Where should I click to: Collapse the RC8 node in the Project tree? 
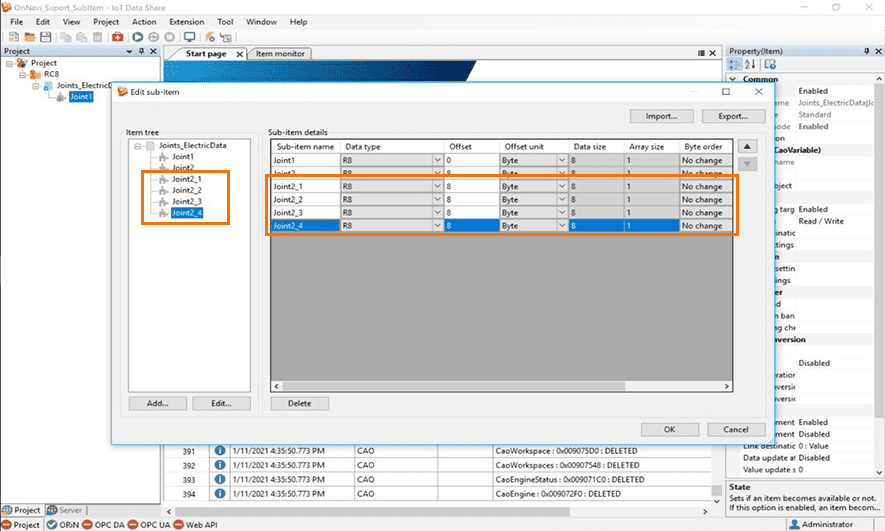(22, 74)
